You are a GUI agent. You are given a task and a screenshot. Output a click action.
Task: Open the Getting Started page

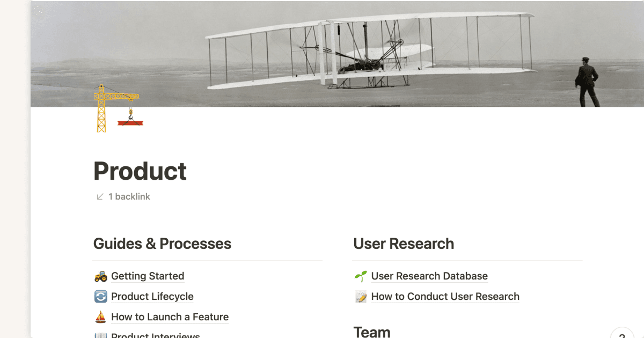coord(148,276)
